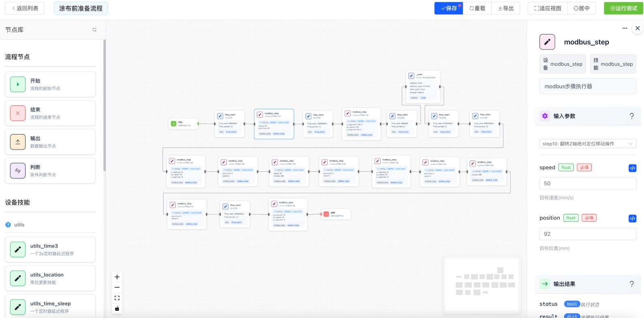
Task: Center the canvas with 居中
Action: (x=581, y=8)
